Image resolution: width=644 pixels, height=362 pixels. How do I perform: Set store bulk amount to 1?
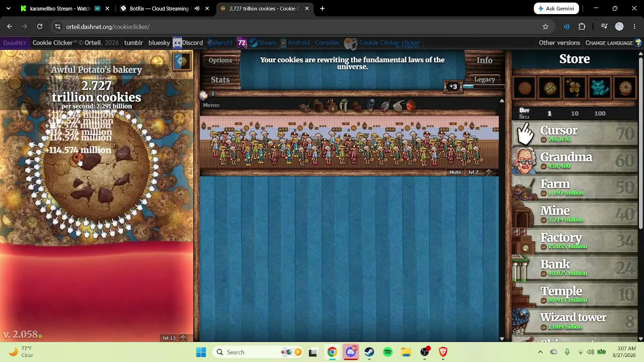click(549, 114)
